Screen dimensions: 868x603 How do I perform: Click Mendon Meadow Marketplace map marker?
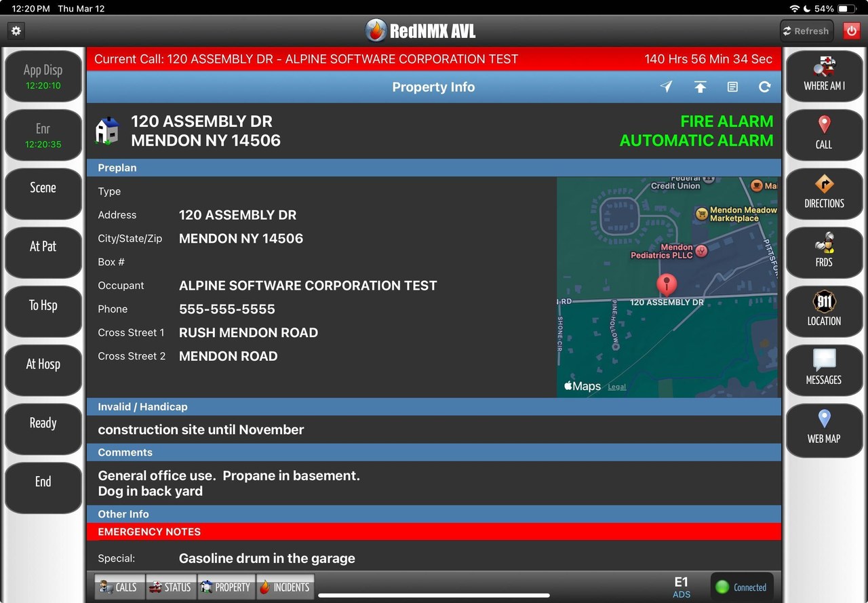[702, 214]
